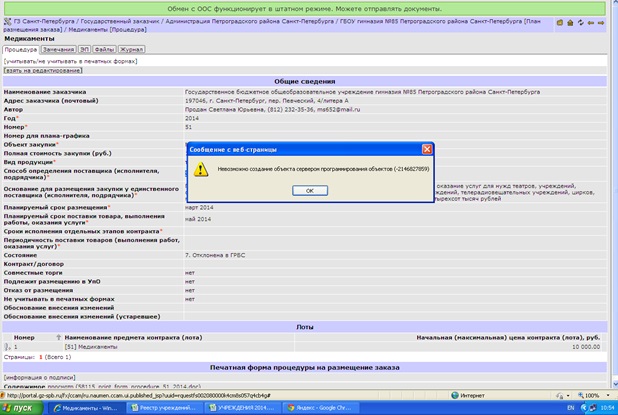Open 'ГЗ Санкт-Петербурга' breadcrumb link
The height and width of the screenshot is (415, 618).
[x=44, y=21]
